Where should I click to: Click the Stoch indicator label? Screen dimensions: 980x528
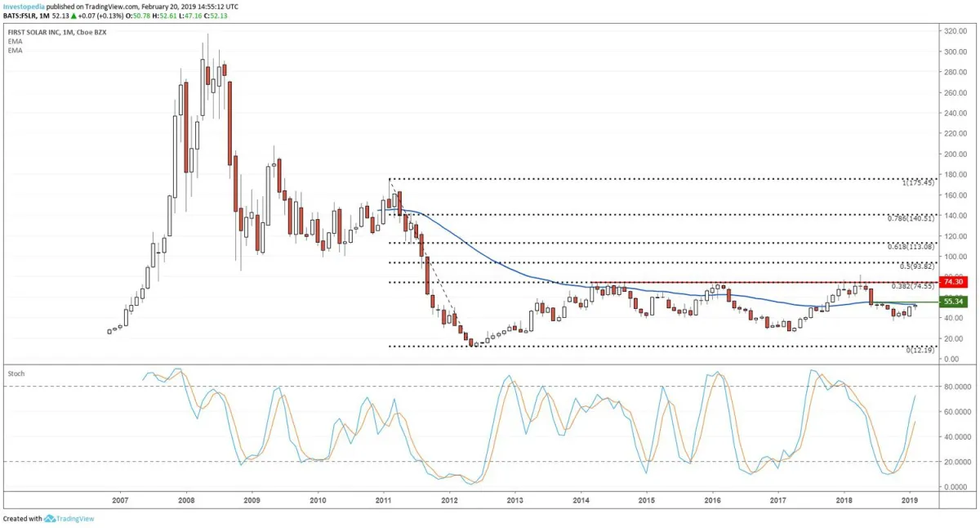point(16,374)
